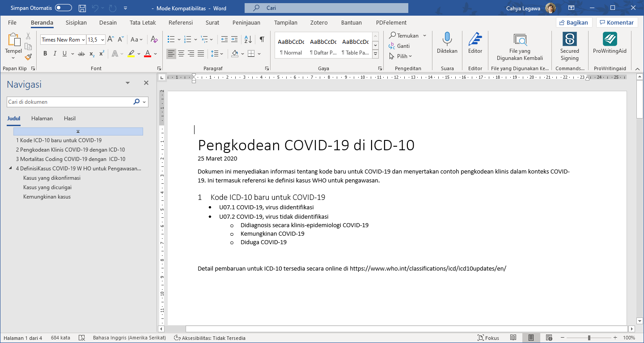Toggle bold text formatting
This screenshot has width=644, height=343.
(x=45, y=54)
